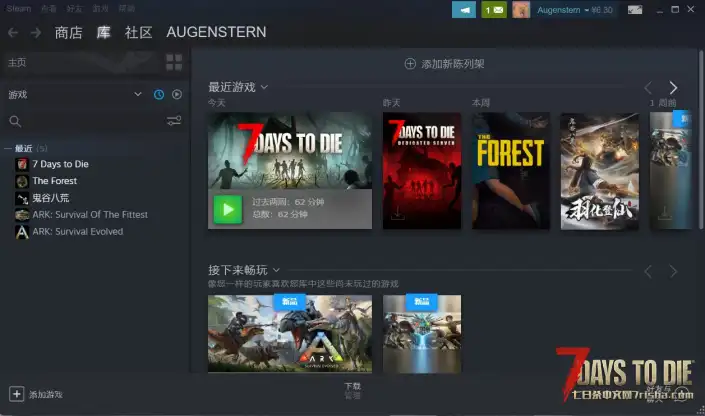Screen dimensions: 705x416
Task: Click ARK: Survival Of The Fittest icon
Action: pyautogui.click(x=22, y=215)
